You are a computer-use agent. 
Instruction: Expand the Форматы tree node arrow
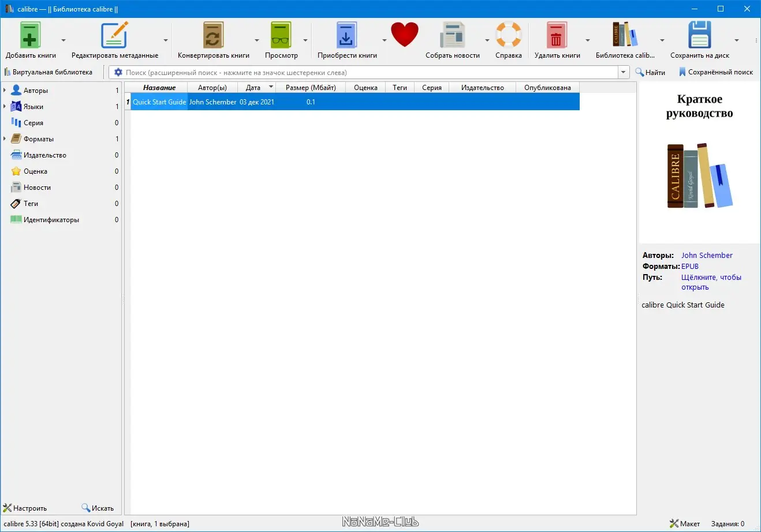5,138
